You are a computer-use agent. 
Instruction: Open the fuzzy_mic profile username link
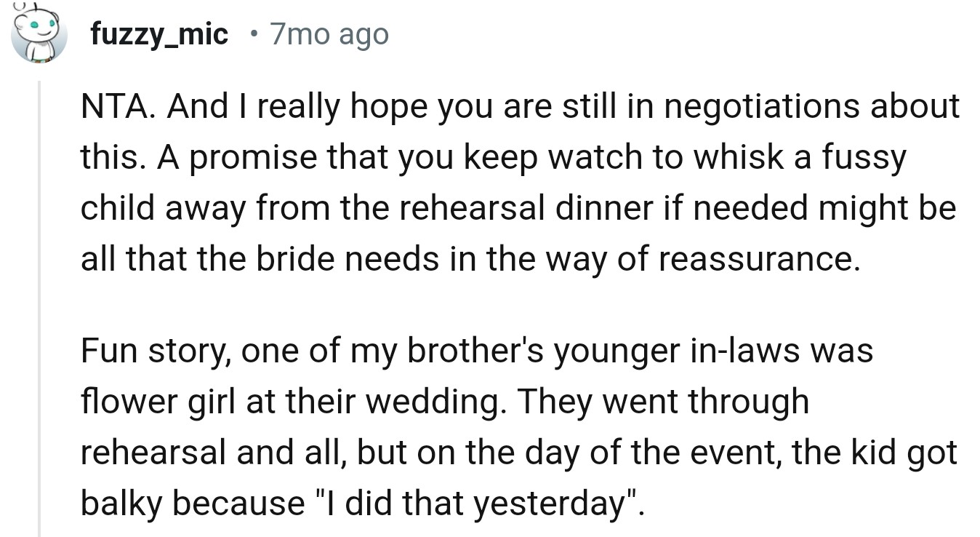[159, 33]
